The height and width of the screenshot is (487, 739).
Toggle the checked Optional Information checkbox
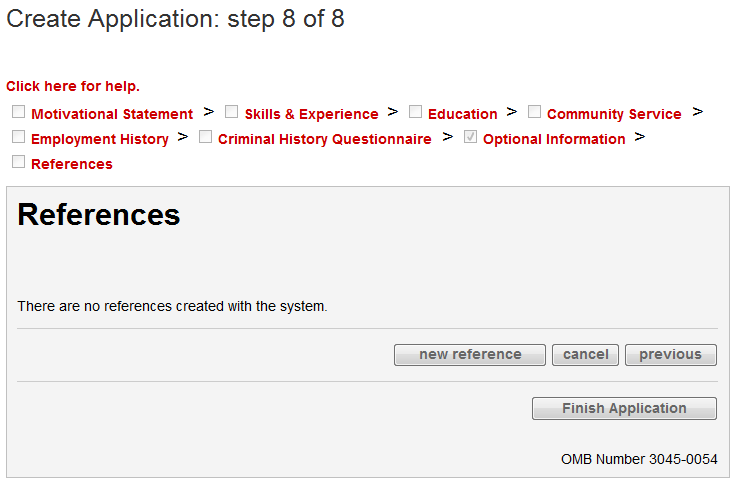[471, 137]
